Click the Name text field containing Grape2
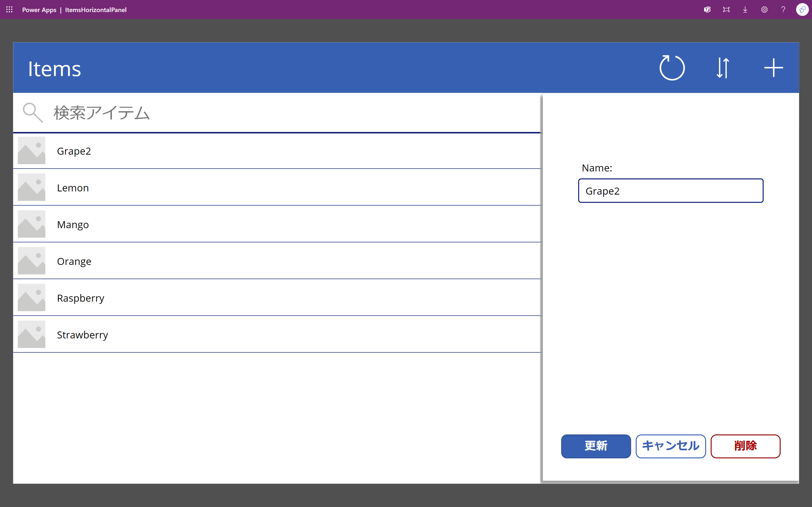This screenshot has width=812, height=507. tap(671, 191)
